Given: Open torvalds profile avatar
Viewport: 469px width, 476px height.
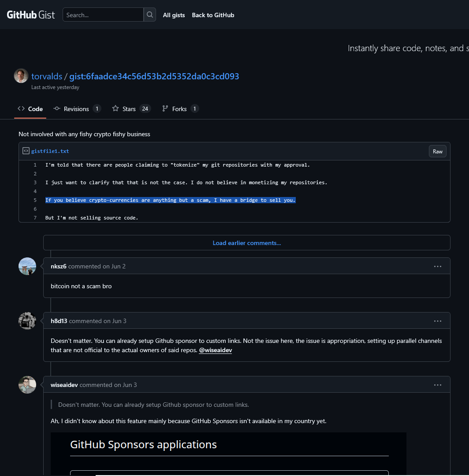Looking at the screenshot, I should (21, 76).
